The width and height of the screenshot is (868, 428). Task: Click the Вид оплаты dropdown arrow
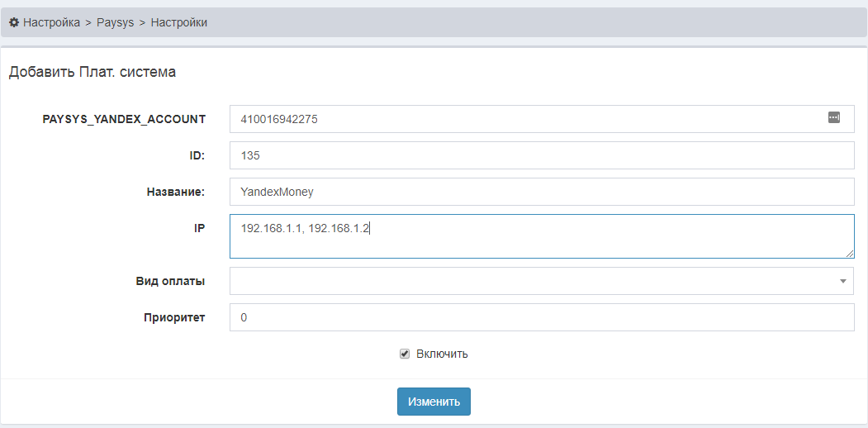(x=842, y=281)
